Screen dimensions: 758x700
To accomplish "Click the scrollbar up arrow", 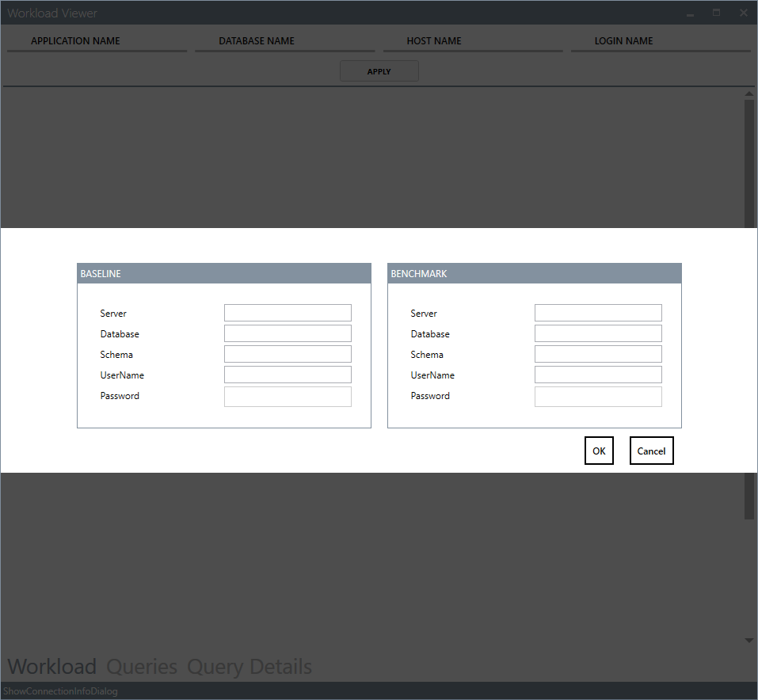I will point(748,93).
